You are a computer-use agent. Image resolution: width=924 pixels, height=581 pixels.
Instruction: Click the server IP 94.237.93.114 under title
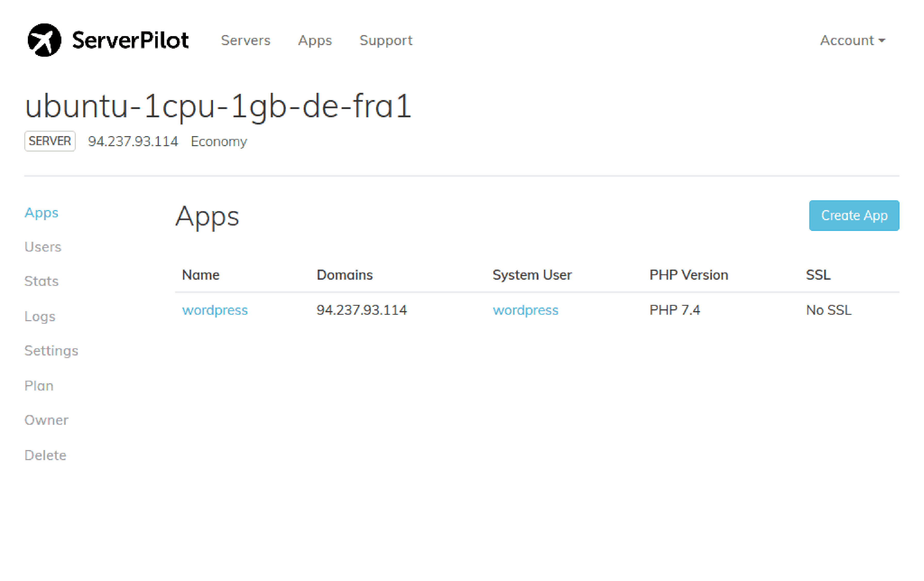[x=133, y=141]
